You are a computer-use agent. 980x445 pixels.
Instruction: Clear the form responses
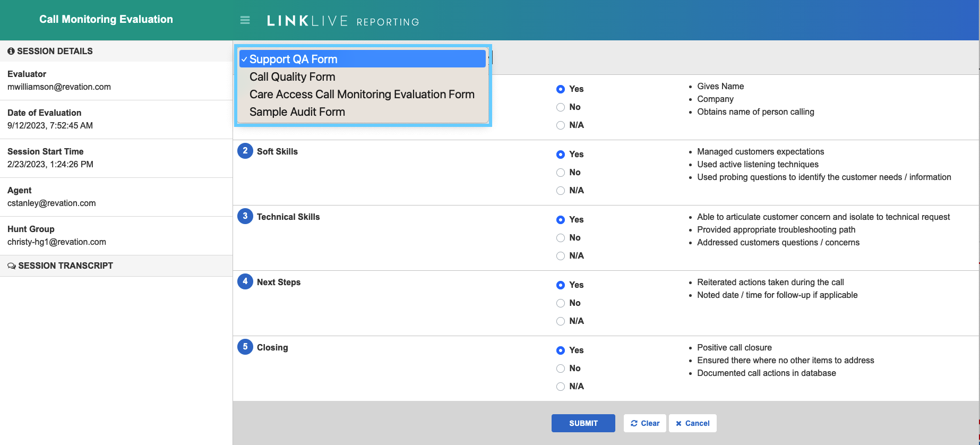pyautogui.click(x=644, y=423)
